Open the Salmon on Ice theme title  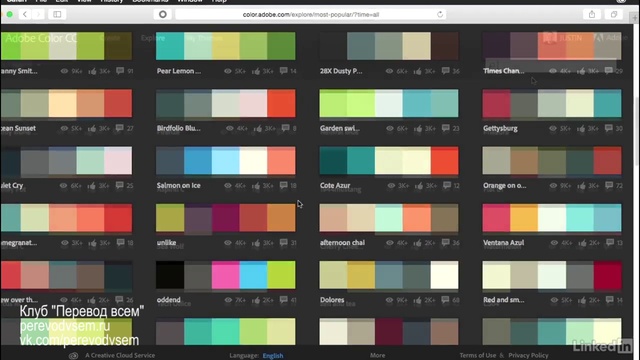click(x=179, y=185)
